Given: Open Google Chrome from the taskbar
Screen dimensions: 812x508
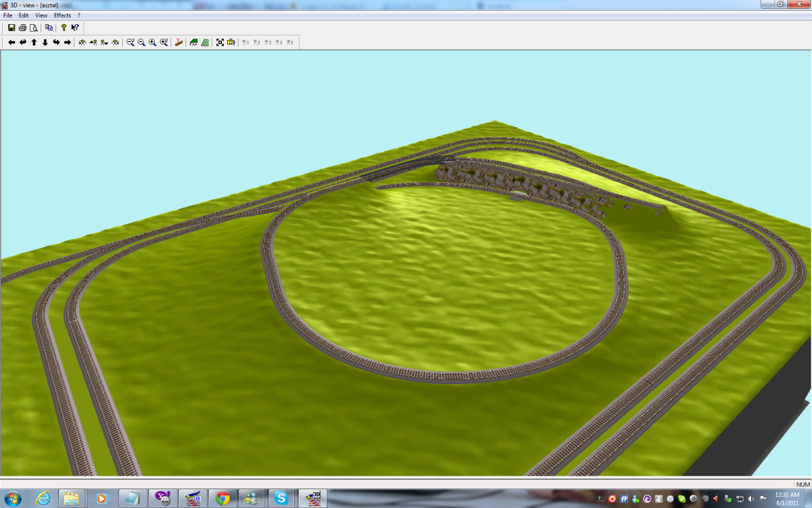Looking at the screenshot, I should click(x=222, y=498).
